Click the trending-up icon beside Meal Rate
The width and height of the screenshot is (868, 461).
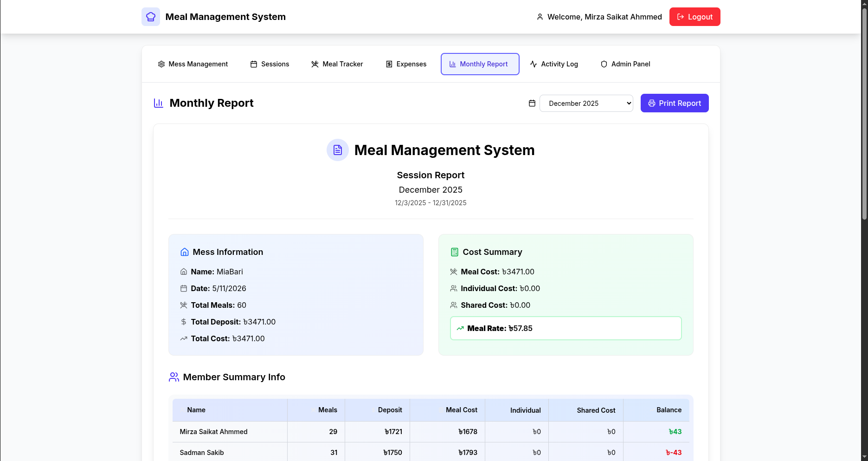[x=460, y=328]
